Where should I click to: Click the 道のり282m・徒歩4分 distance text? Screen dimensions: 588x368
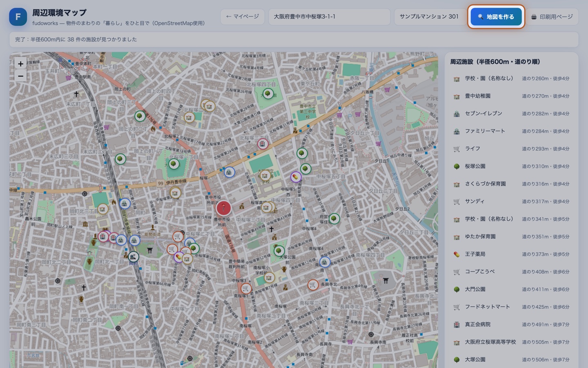click(x=546, y=114)
